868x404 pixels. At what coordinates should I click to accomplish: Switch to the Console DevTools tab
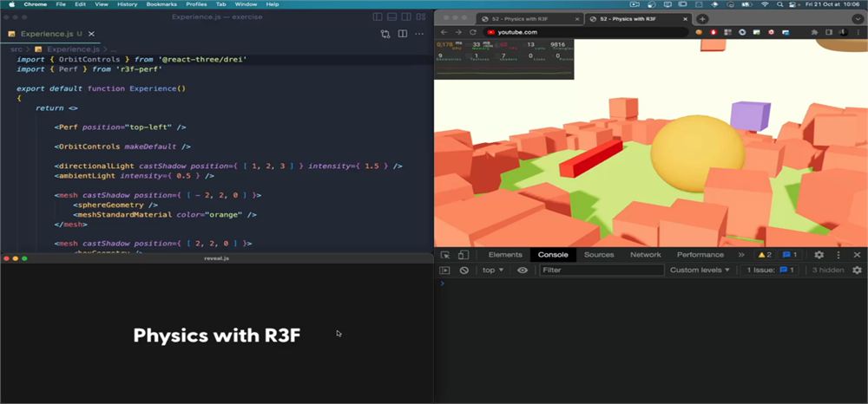(x=553, y=255)
